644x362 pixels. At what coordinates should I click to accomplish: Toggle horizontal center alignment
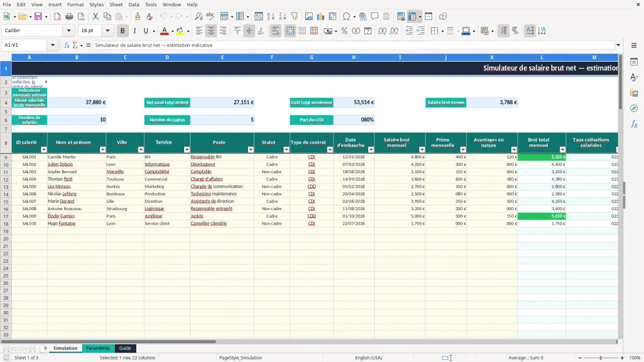(211, 31)
